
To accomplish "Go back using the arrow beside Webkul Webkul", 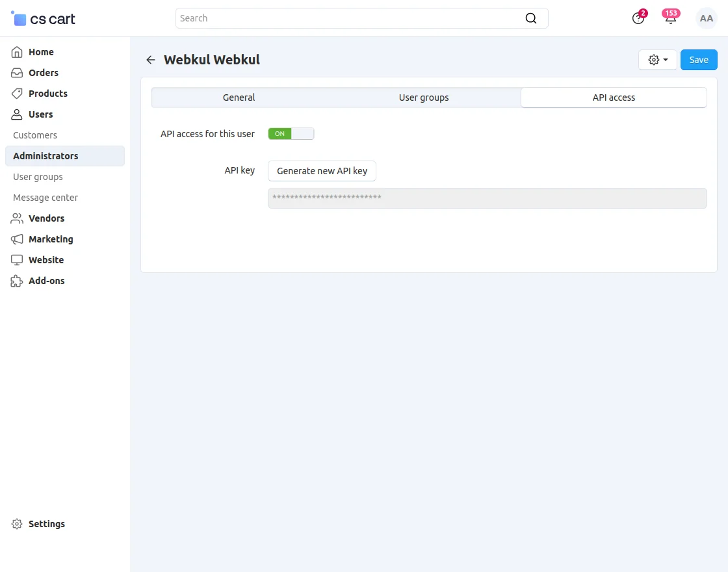I will (150, 59).
